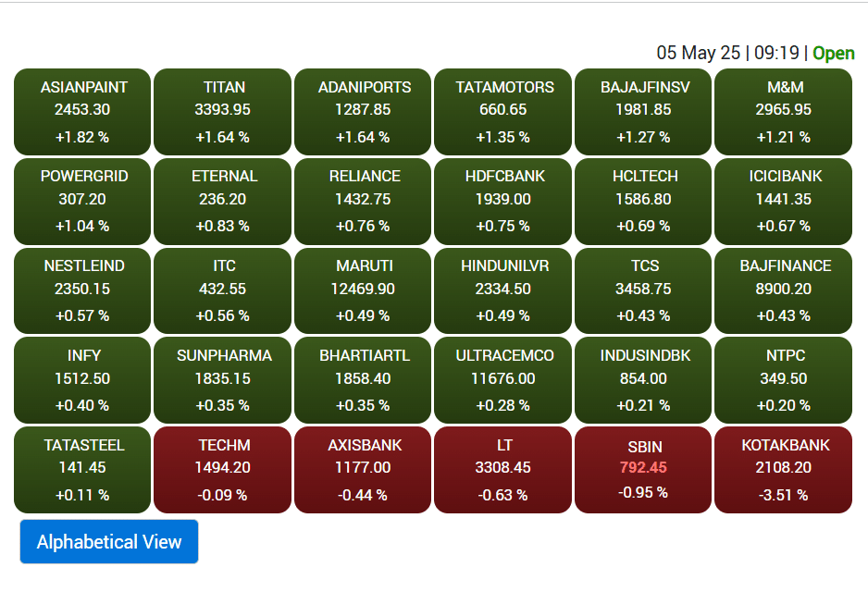Click the TATASTEEL tile
The width and height of the screenshot is (868, 592).
pos(82,470)
